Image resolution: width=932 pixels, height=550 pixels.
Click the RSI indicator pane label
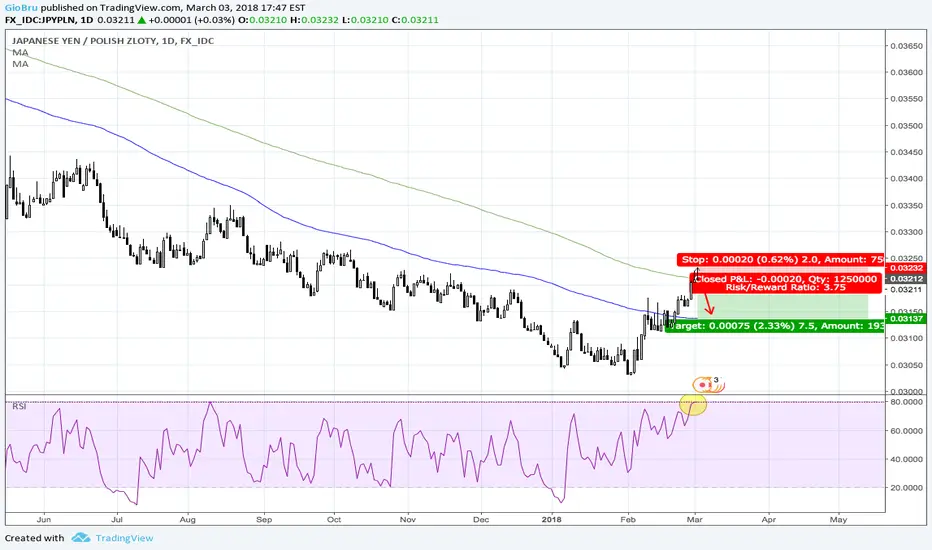point(19,407)
